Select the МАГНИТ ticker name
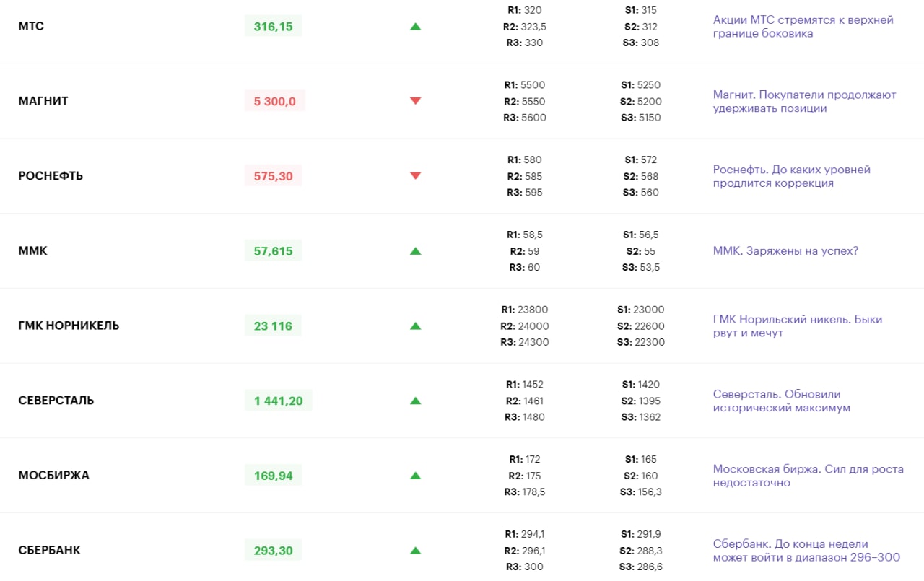 coord(43,101)
